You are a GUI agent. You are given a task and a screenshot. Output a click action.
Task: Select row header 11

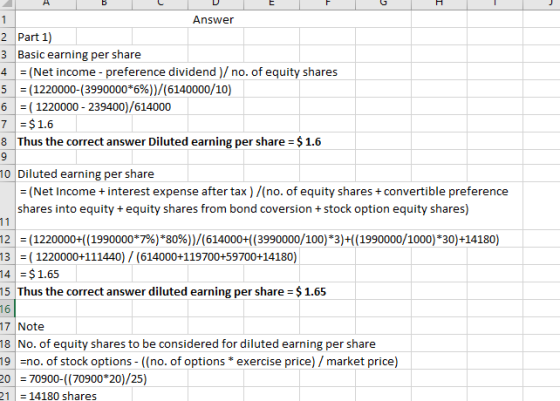(x=8, y=206)
